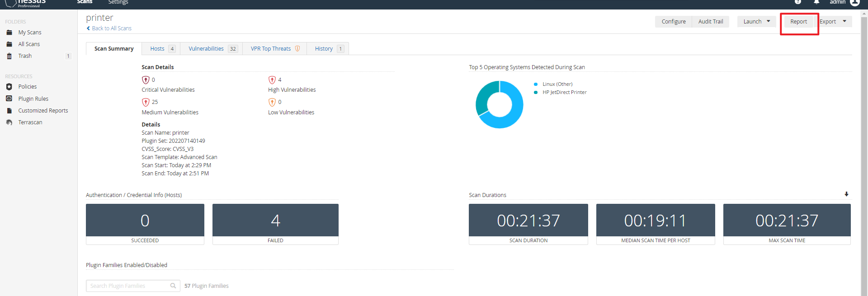Open the Trash bin icon
This screenshot has width=868, height=296.
9,56
